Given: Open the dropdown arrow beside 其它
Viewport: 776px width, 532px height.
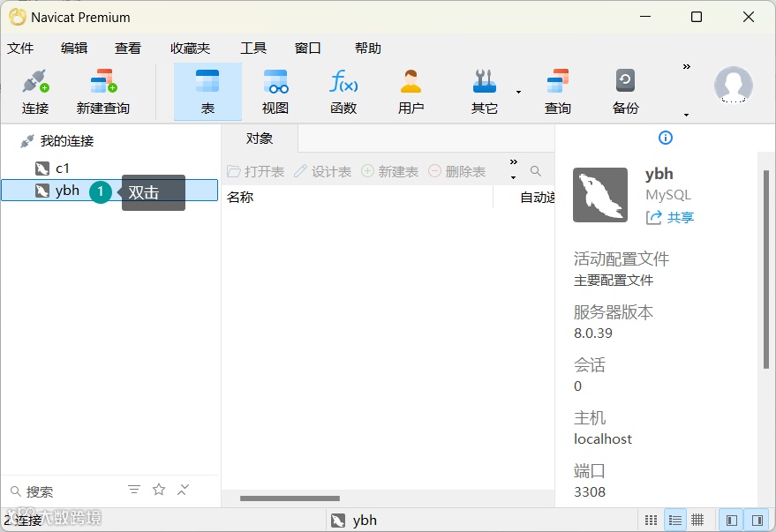Looking at the screenshot, I should pos(518,92).
